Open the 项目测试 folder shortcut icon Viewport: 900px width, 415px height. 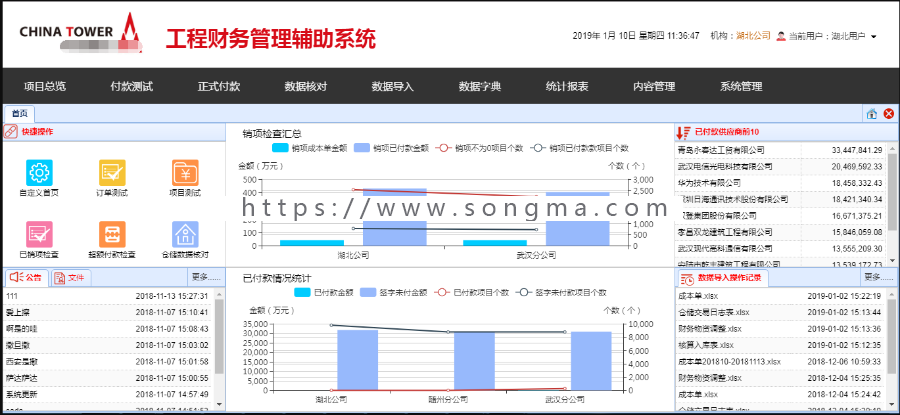(185, 172)
